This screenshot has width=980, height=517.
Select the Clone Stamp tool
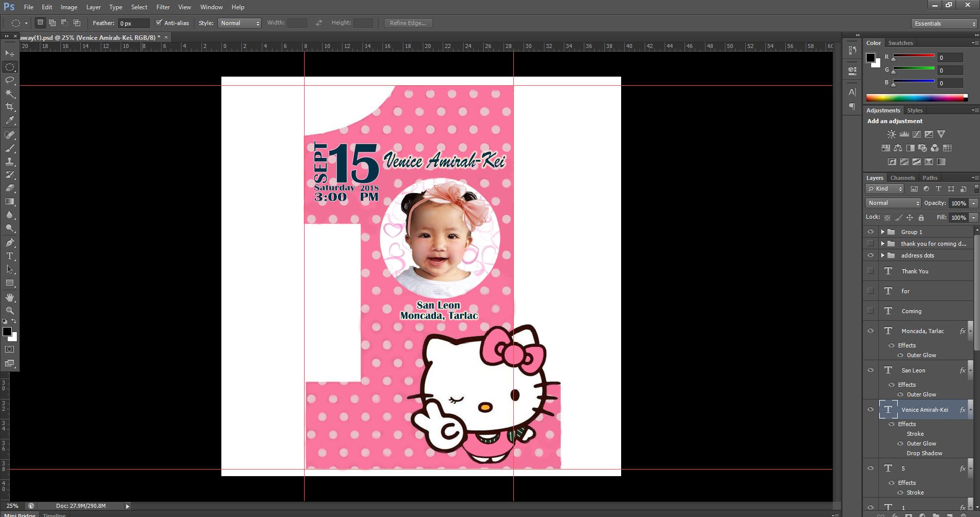point(10,161)
